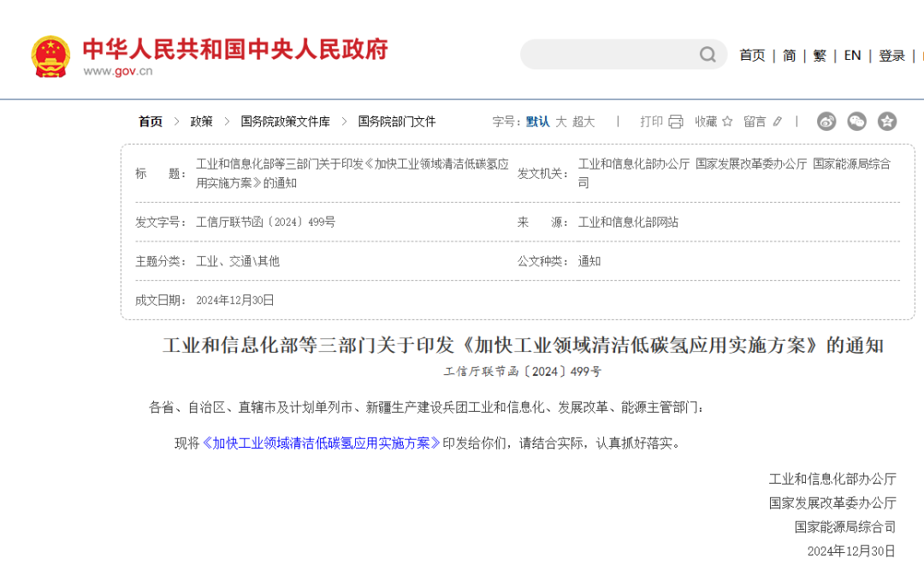
Task: Go to 首页 in the top navigation
Action: 752,56
